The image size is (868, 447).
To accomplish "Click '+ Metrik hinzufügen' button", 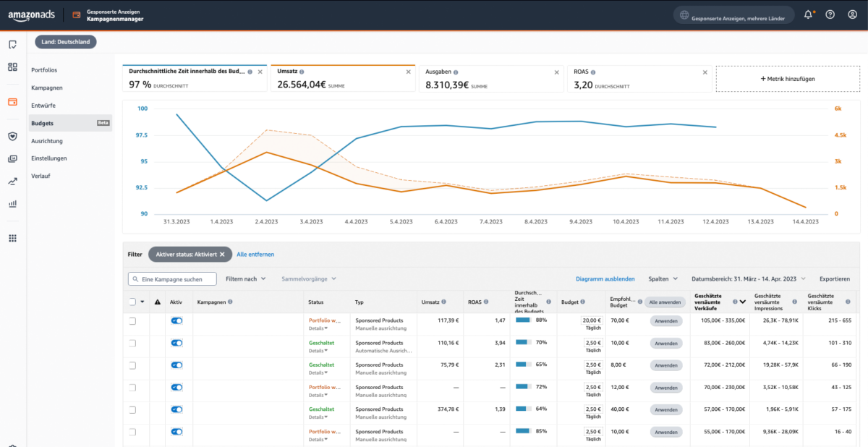I will click(788, 78).
